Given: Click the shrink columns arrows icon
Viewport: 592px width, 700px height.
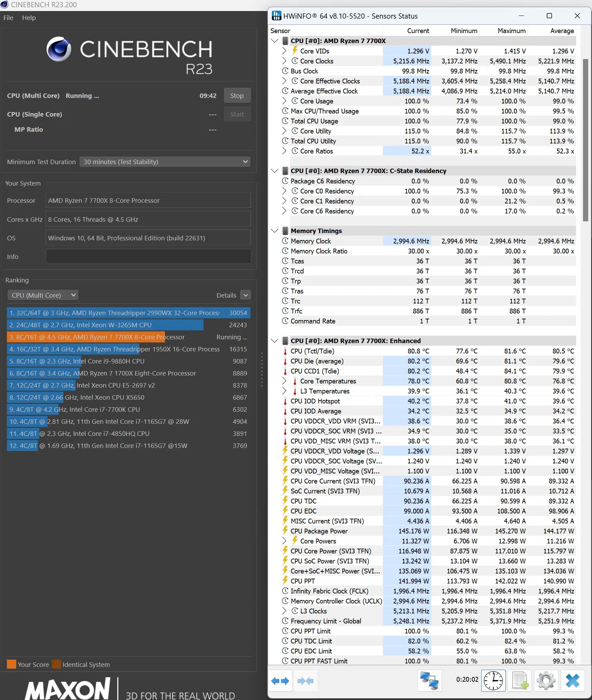Looking at the screenshot, I should pos(305,681).
